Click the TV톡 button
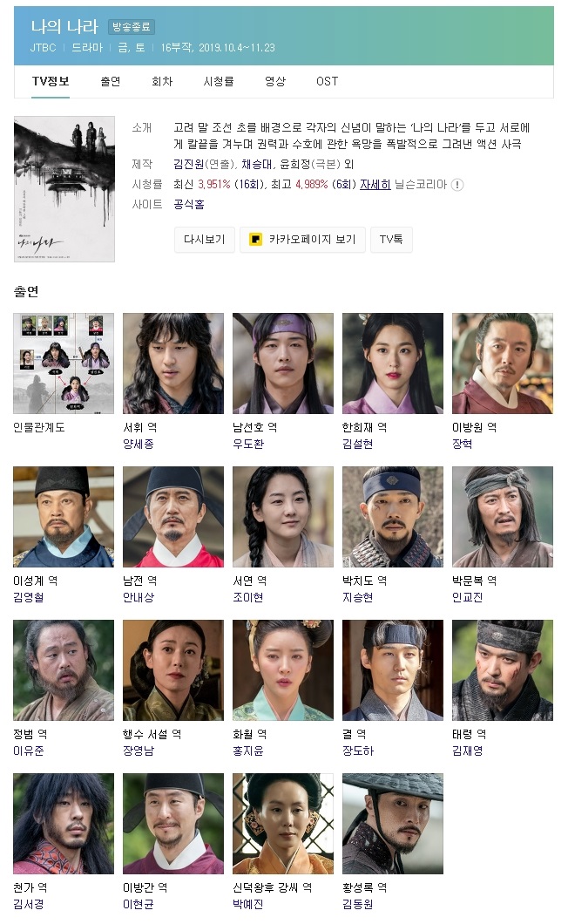The height and width of the screenshot is (924, 568). tap(391, 239)
